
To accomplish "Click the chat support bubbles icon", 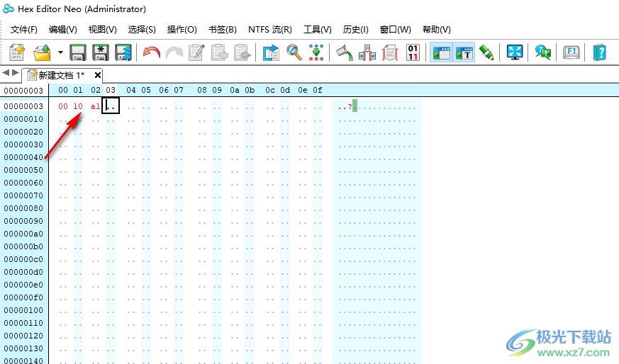I will coord(543,52).
